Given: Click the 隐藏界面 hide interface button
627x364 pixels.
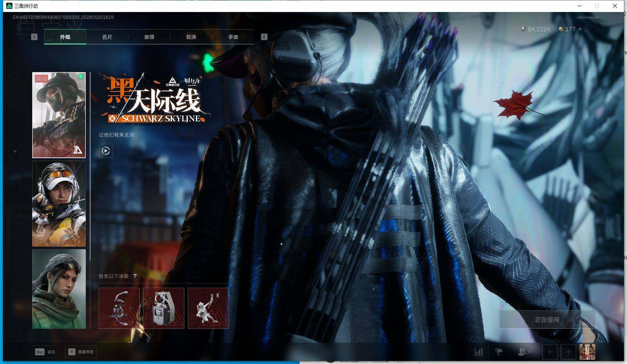Looking at the screenshot, I should 81,352.
